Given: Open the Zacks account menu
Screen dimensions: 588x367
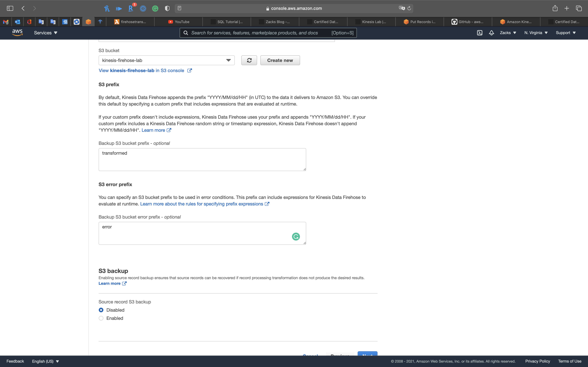Looking at the screenshot, I should [508, 33].
